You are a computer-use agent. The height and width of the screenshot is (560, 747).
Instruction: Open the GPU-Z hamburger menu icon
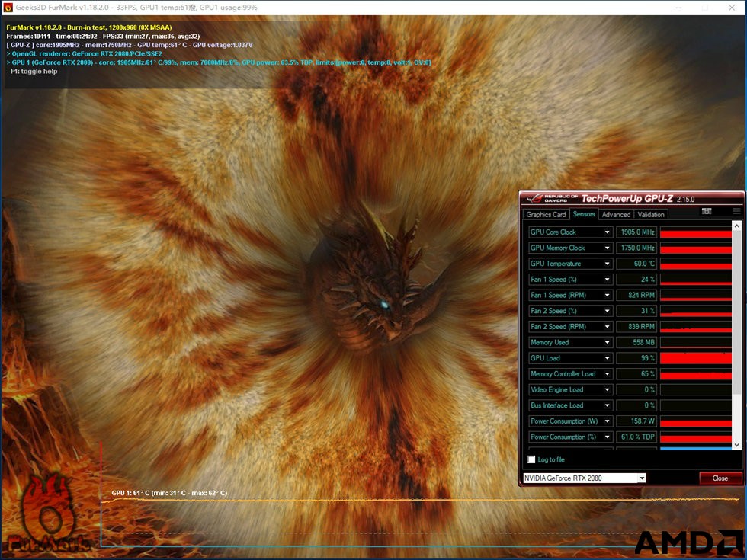pos(736,211)
